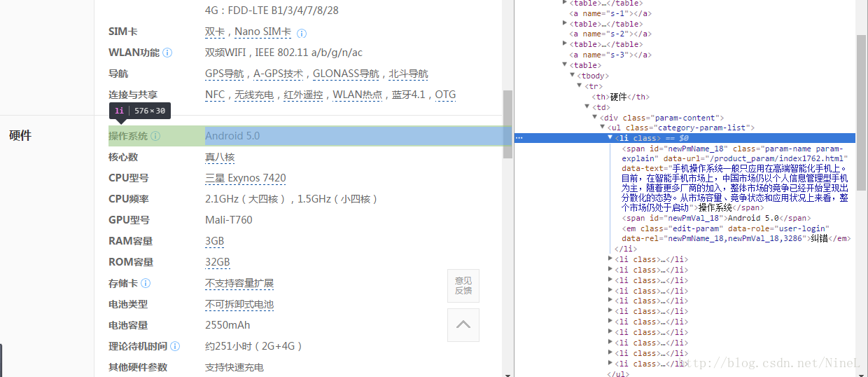The width and height of the screenshot is (868, 377).
Task: Collapse the ul category-param-list node
Action: [x=603, y=128]
